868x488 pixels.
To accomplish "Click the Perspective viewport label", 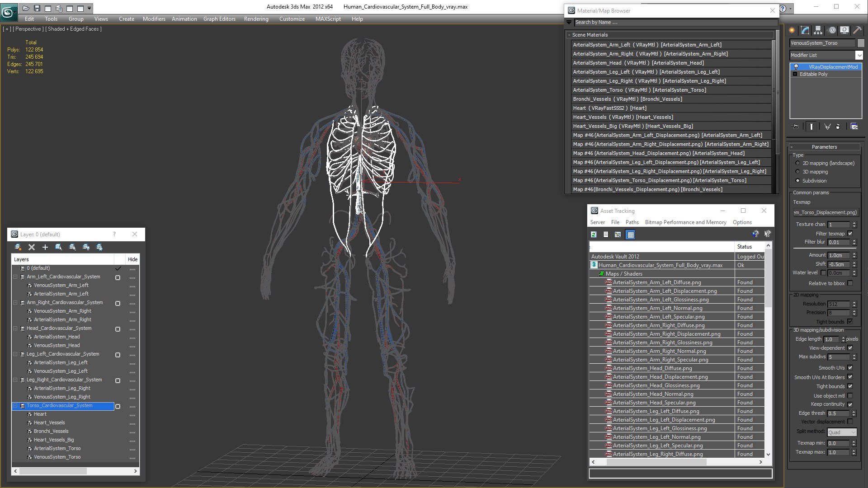I will 29,29.
